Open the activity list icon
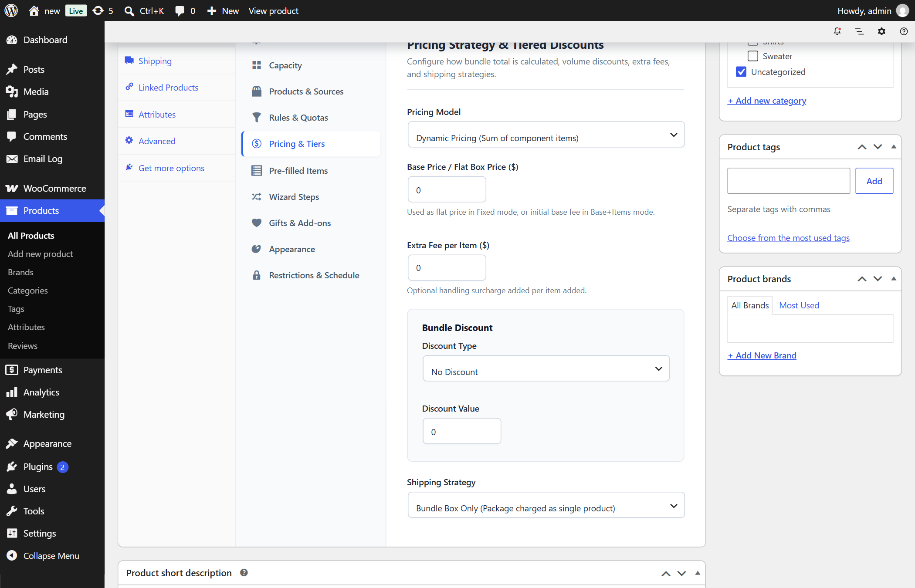 [x=859, y=31]
